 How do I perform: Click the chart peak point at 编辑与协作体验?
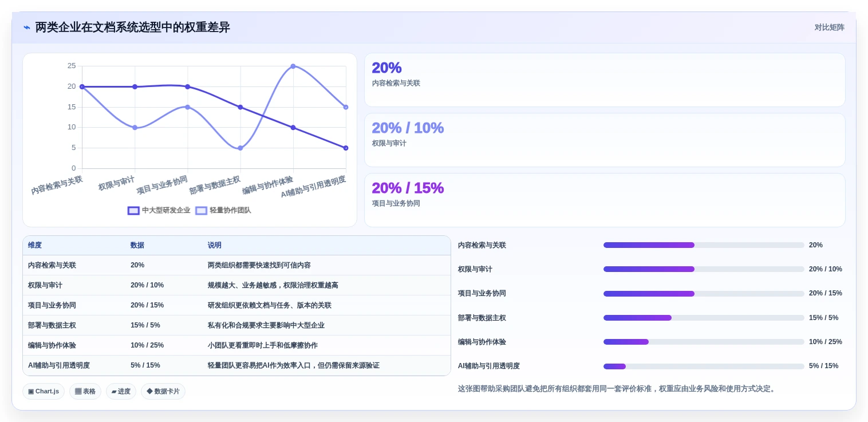pyautogui.click(x=293, y=66)
